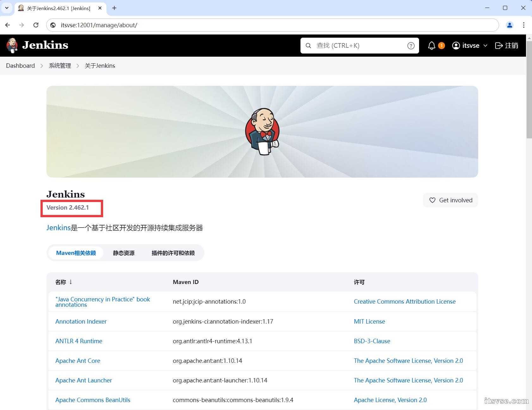Open the tab search dropdown arrow

pyautogui.click(x=7, y=8)
